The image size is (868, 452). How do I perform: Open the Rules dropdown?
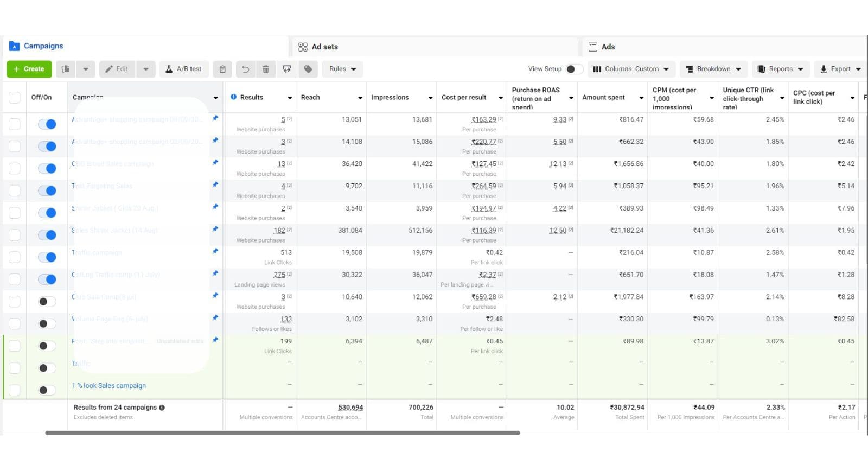(x=343, y=69)
